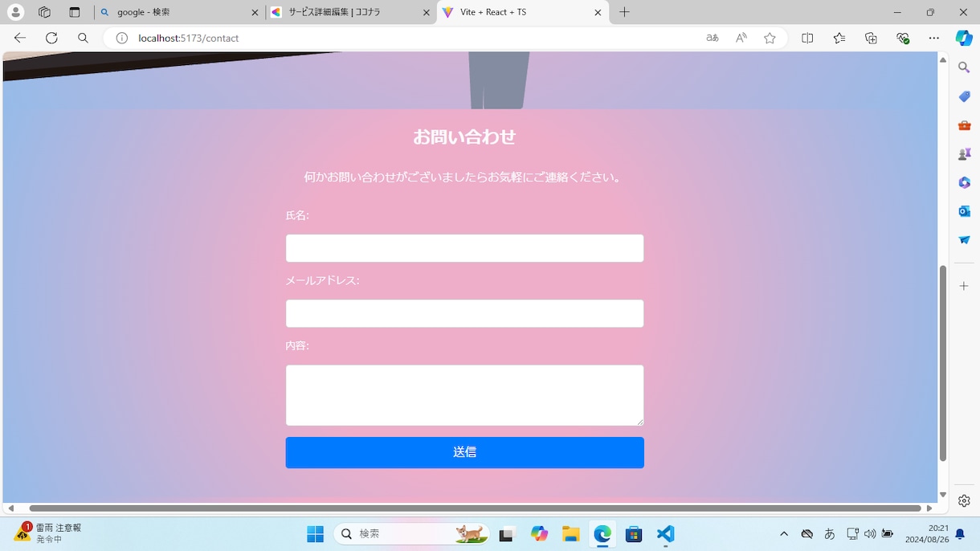Screen dimensions: 980x551
Task: Open volume control in system tray
Action: click(x=870, y=534)
